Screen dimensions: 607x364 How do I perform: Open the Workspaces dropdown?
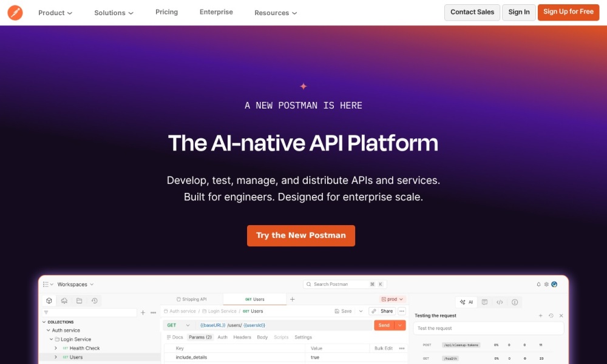(75, 285)
